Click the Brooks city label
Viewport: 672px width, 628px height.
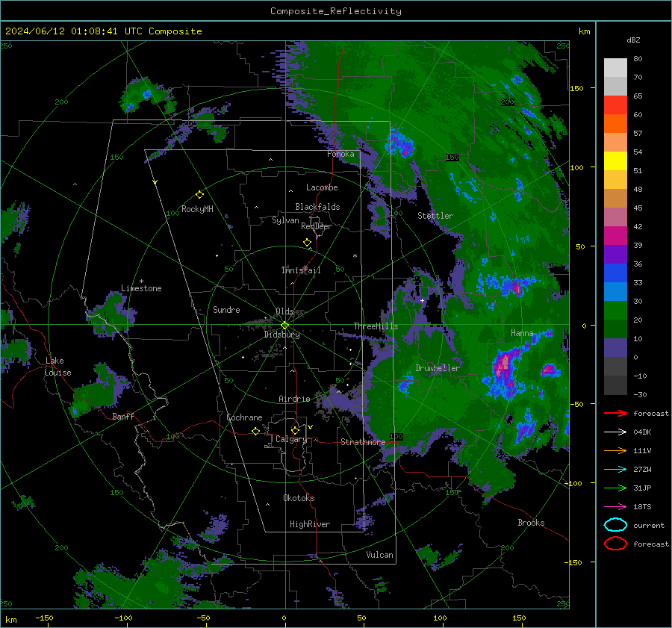[531, 523]
